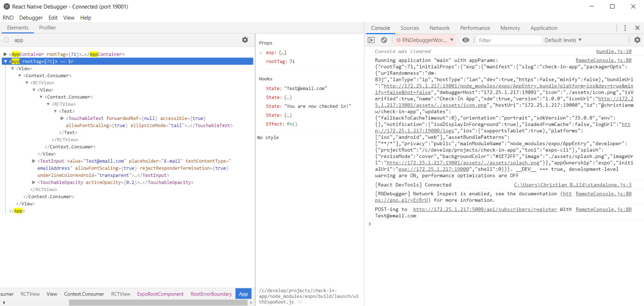Collapse the App component in the tree

click(5, 61)
